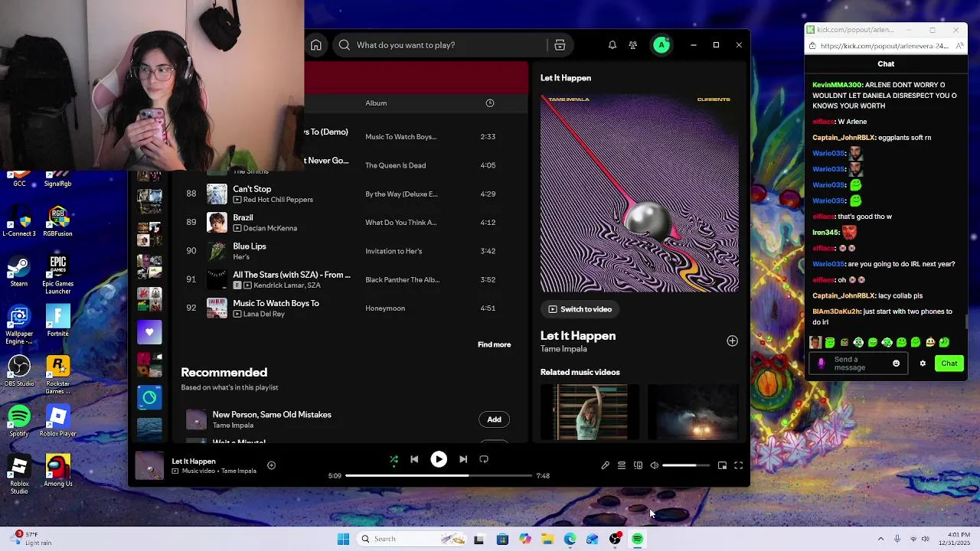Open Tame Impala artist link in side panel
Image resolution: width=980 pixels, height=551 pixels.
[563, 349]
